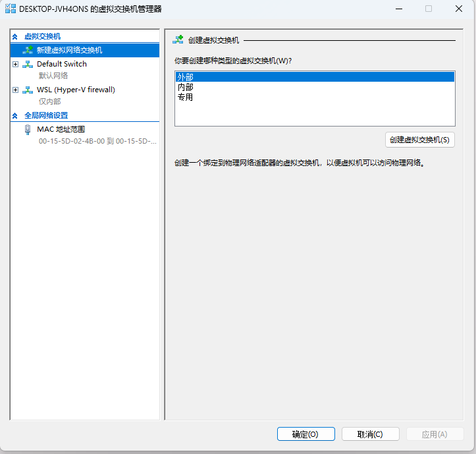Click the 默认网络 subtitle text
Screen dimensions: 476x454
click(53, 76)
